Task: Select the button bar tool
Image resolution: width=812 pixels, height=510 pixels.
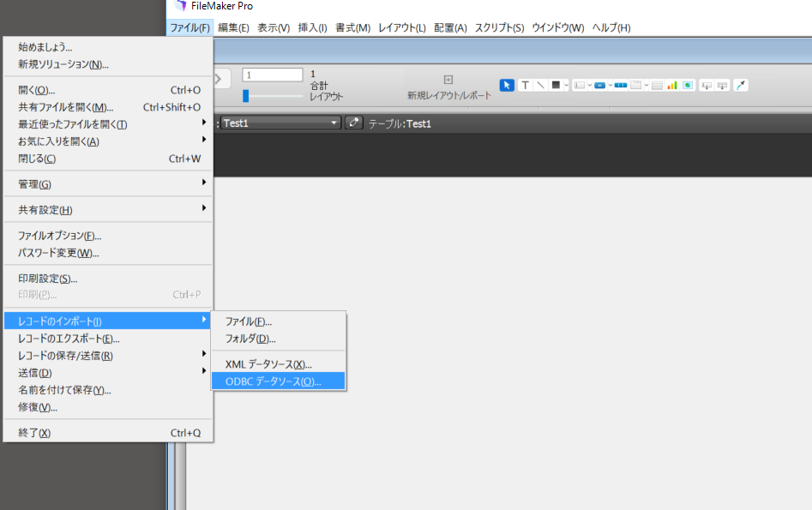Action: pos(620,85)
